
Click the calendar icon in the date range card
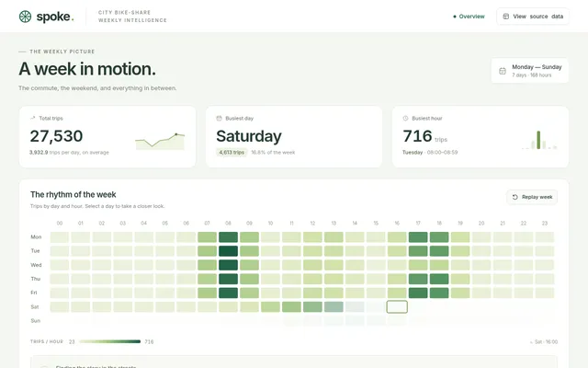click(x=503, y=71)
